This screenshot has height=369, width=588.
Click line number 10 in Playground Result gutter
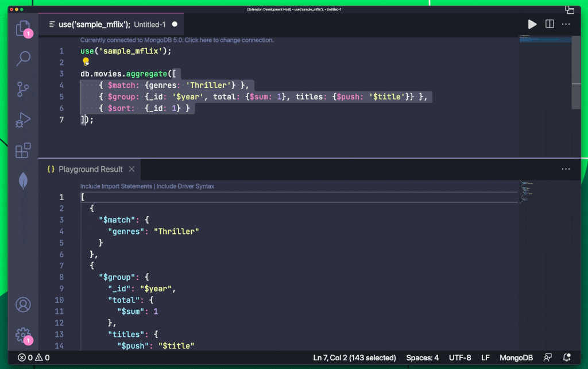[59, 300]
